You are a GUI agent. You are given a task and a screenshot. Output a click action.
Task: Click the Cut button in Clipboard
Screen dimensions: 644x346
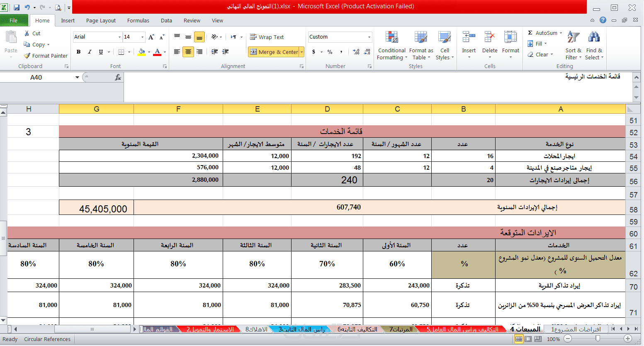32,33
